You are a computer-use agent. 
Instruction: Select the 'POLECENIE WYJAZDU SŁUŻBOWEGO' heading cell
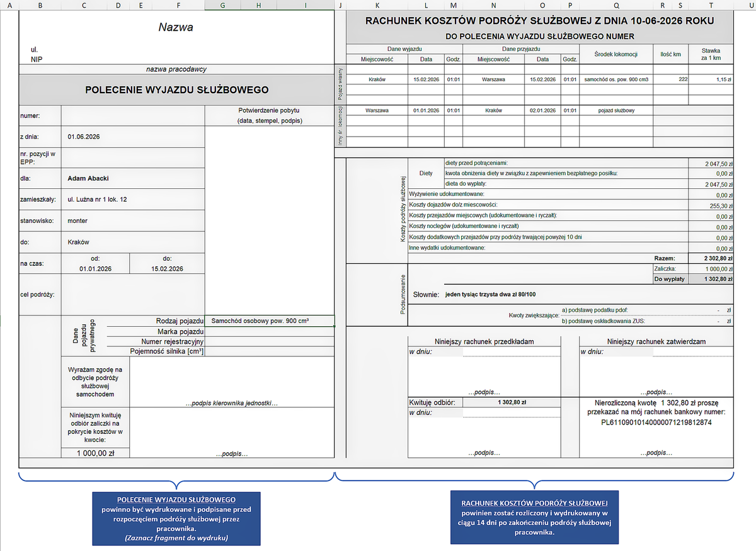pos(176,90)
